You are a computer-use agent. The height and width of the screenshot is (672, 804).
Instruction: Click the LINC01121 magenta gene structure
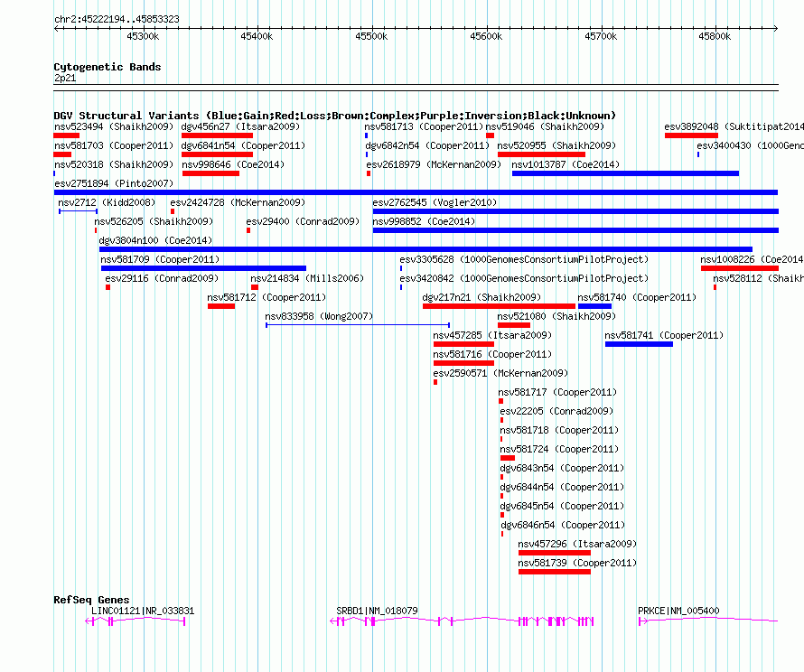point(136,621)
